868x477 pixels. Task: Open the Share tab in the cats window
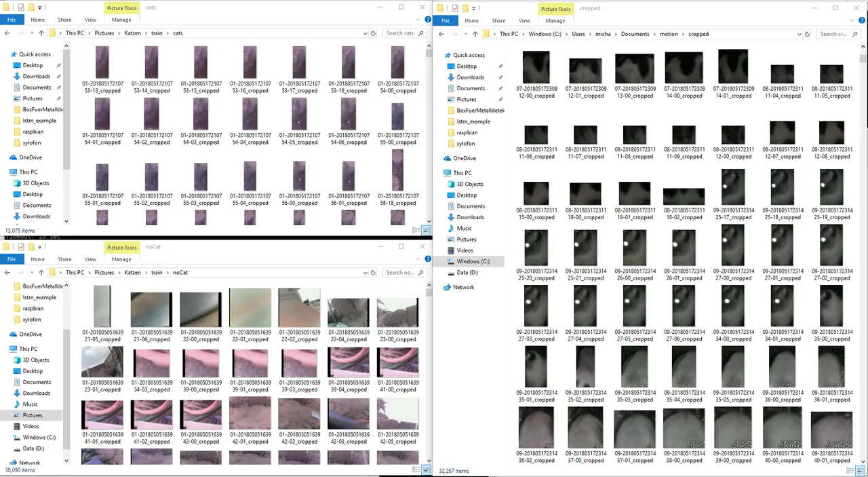click(x=64, y=20)
